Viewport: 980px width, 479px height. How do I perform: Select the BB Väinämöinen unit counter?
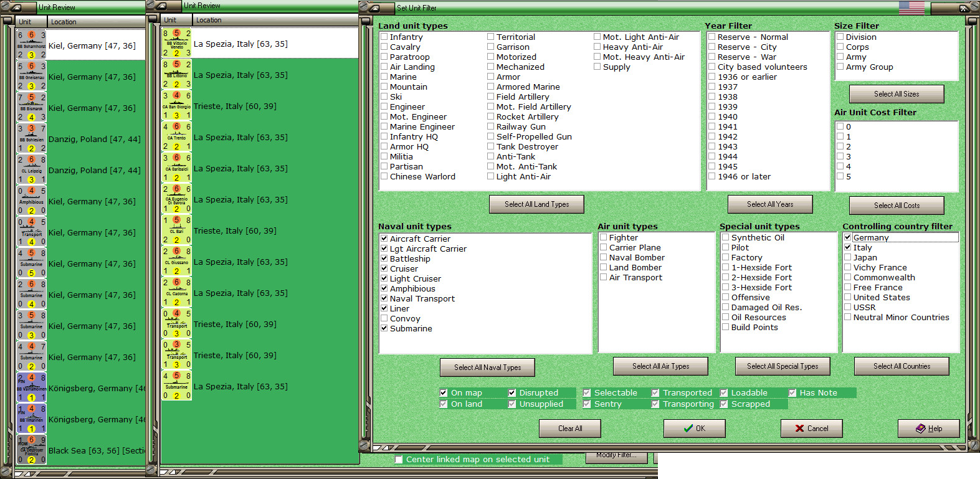[x=31, y=387]
